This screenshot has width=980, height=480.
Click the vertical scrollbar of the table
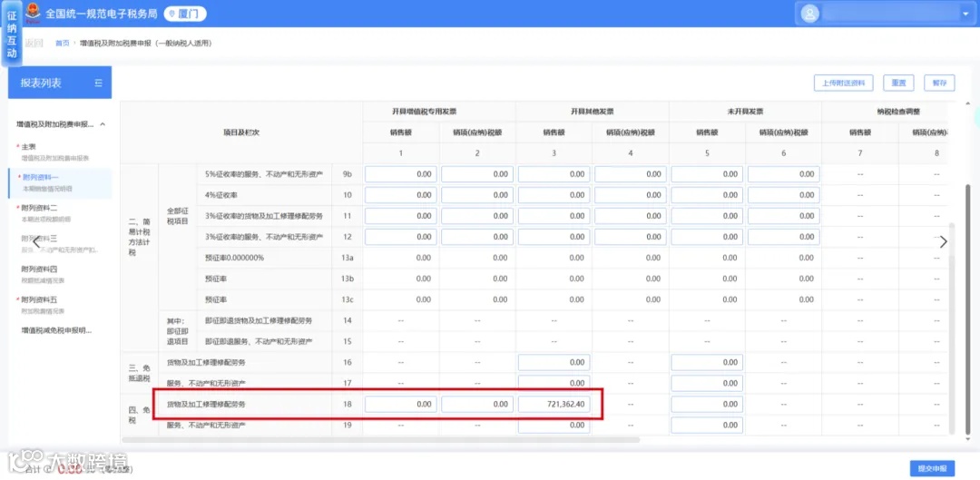pos(951,328)
